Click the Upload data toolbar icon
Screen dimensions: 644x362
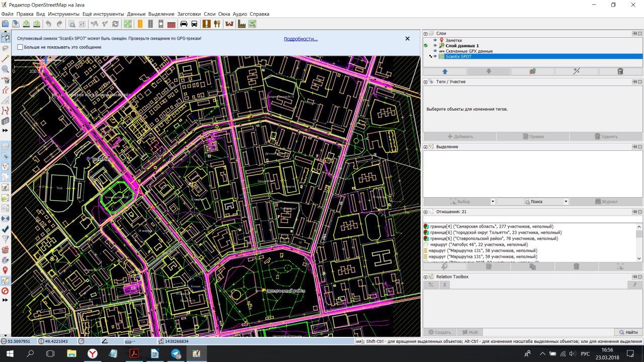(x=37, y=24)
